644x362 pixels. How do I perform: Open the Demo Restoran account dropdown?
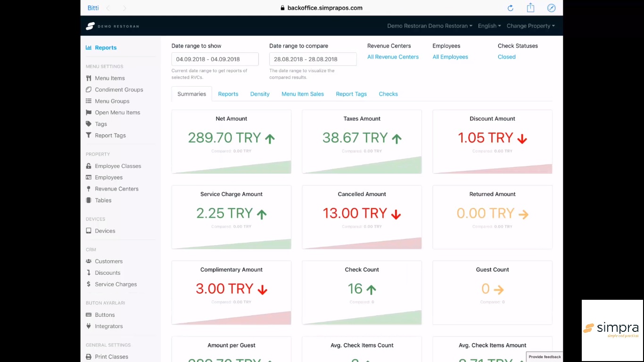(x=429, y=26)
